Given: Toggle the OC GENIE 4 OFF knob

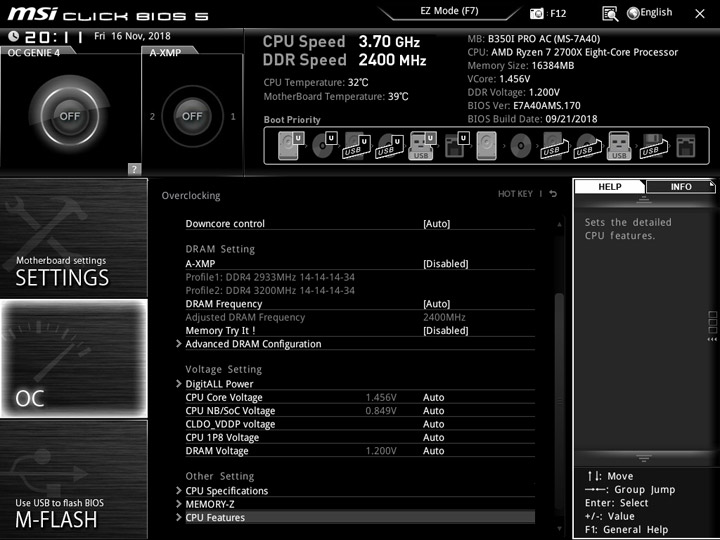Looking at the screenshot, I should coord(69,116).
